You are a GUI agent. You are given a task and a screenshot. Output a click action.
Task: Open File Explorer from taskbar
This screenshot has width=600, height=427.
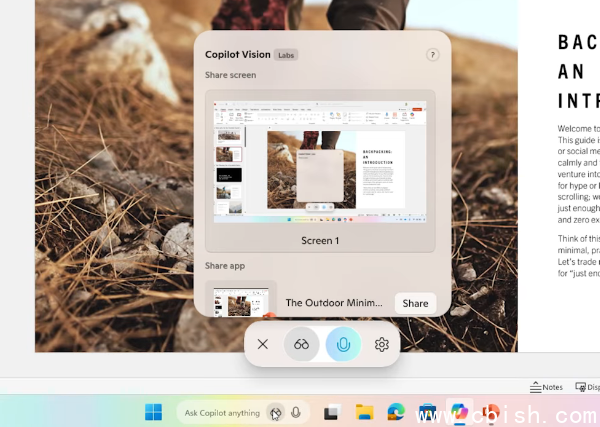coord(364,412)
